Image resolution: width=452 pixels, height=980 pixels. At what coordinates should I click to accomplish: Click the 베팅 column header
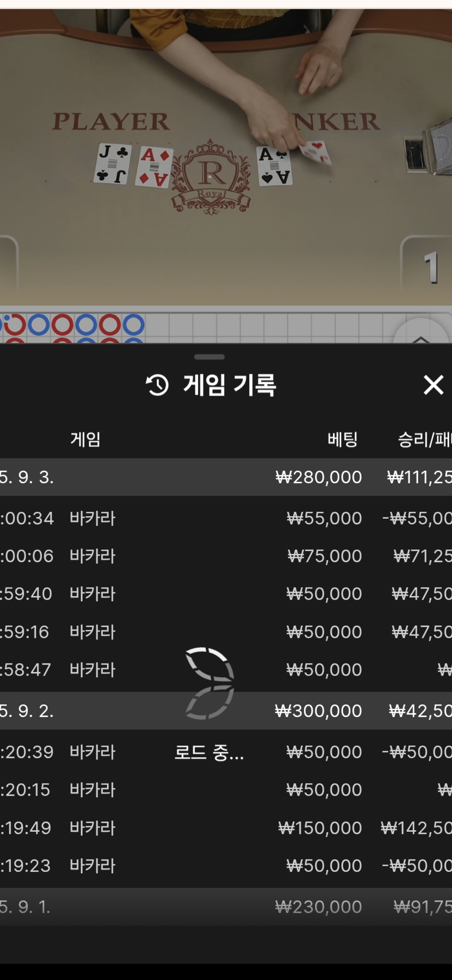tap(342, 439)
